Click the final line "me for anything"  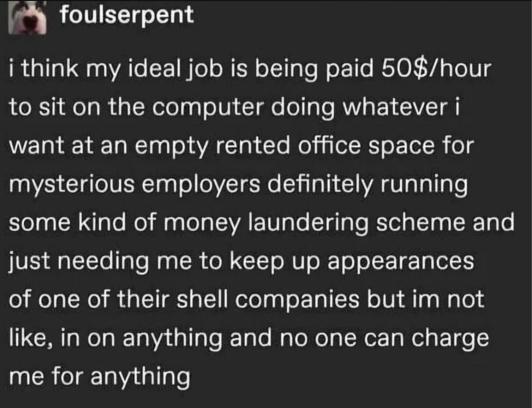coord(100,377)
